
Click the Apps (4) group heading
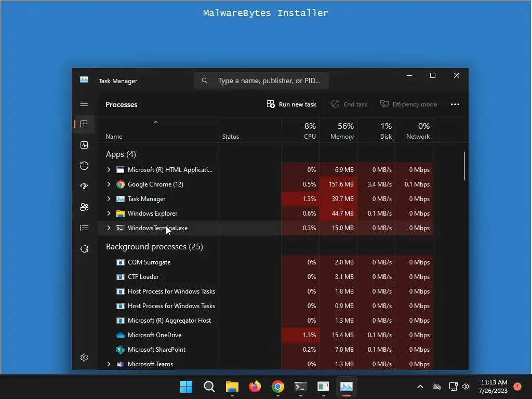coord(121,154)
